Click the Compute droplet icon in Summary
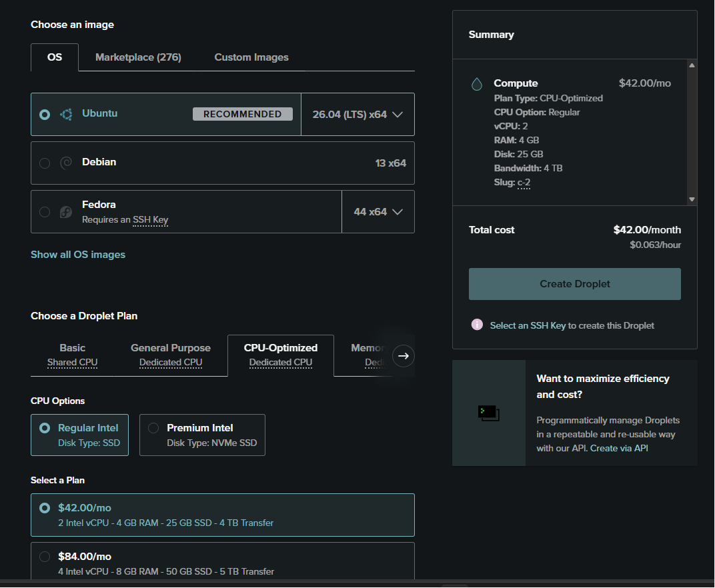715x588 pixels. coord(476,84)
